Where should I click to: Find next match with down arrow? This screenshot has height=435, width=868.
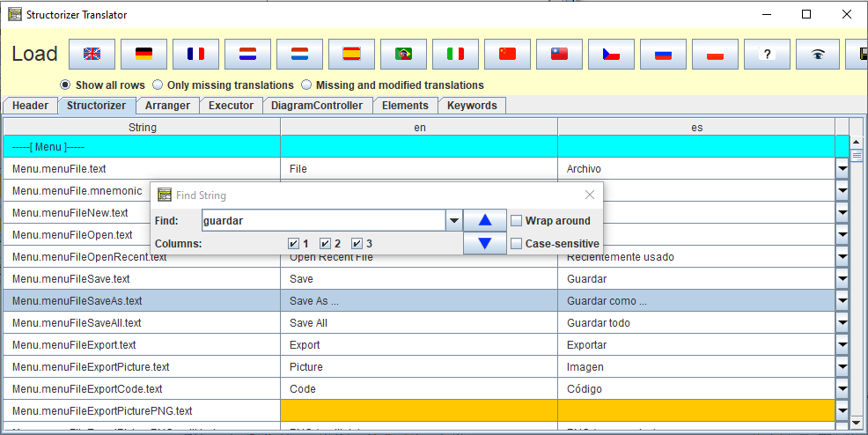click(485, 243)
